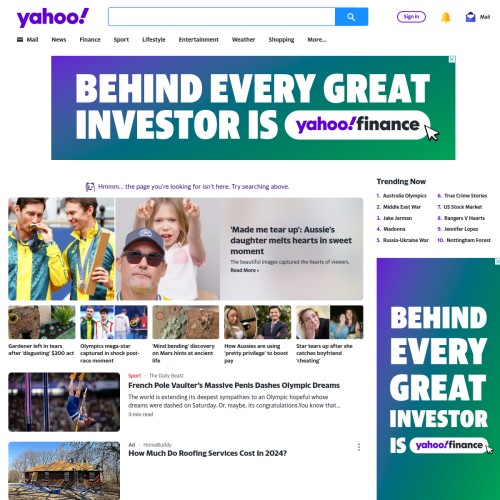Viewport: 500px width, 500px height.
Task: Click the Read More link on featured story
Action: [x=245, y=270]
